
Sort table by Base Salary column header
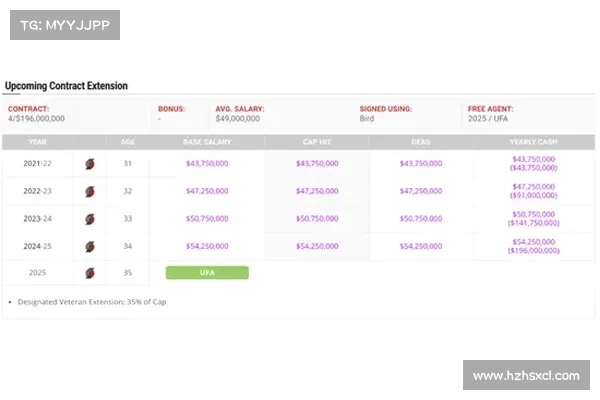pyautogui.click(x=207, y=142)
